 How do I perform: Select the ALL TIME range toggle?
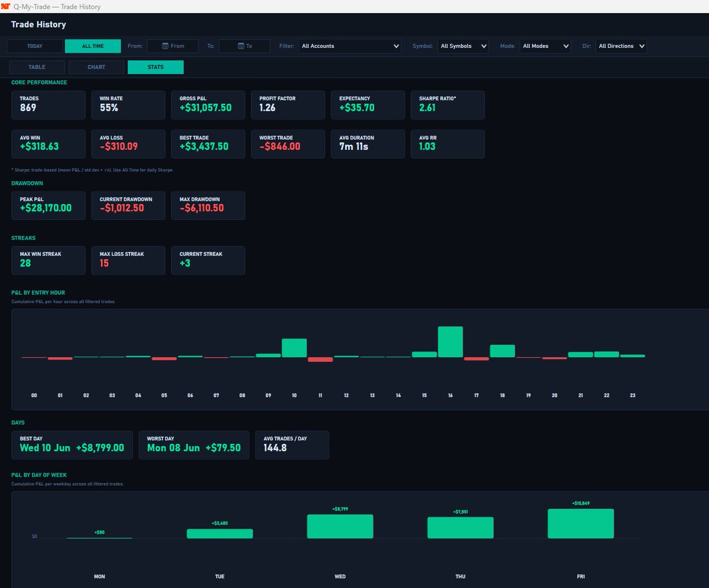[93, 46]
